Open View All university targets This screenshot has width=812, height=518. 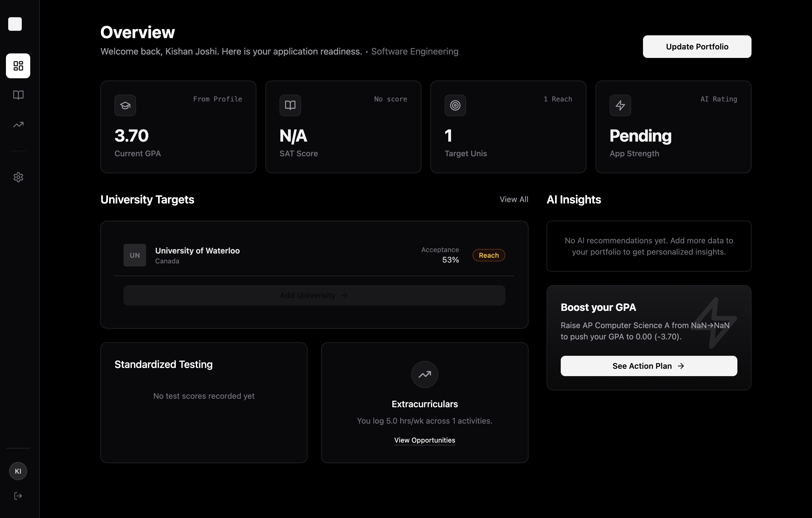click(514, 199)
